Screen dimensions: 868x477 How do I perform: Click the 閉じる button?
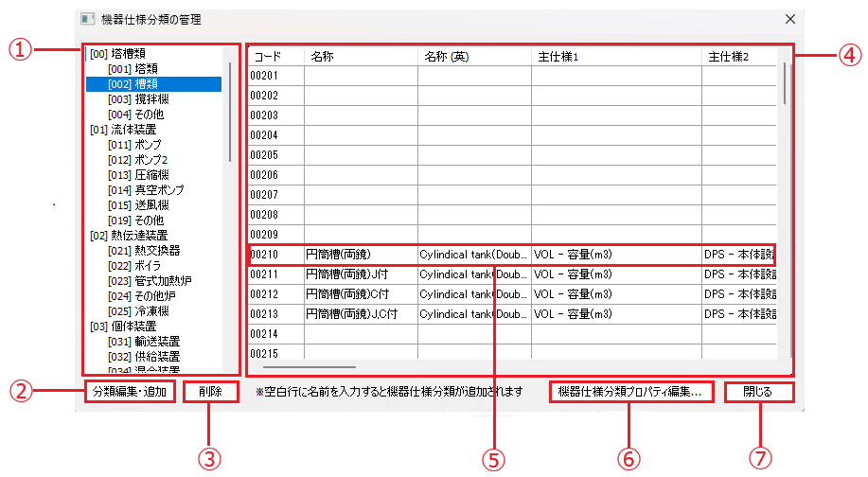click(x=757, y=391)
